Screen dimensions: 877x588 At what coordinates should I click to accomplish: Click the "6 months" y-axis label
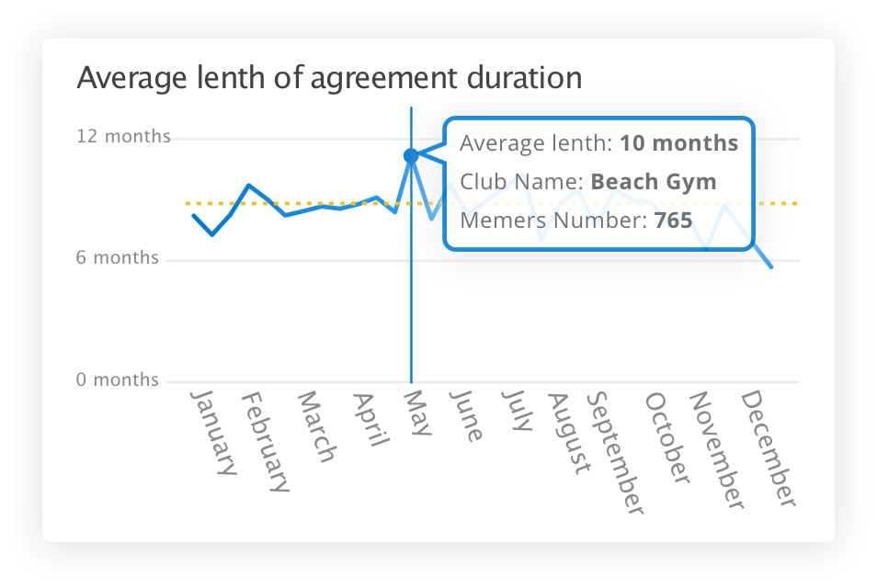coord(118,258)
